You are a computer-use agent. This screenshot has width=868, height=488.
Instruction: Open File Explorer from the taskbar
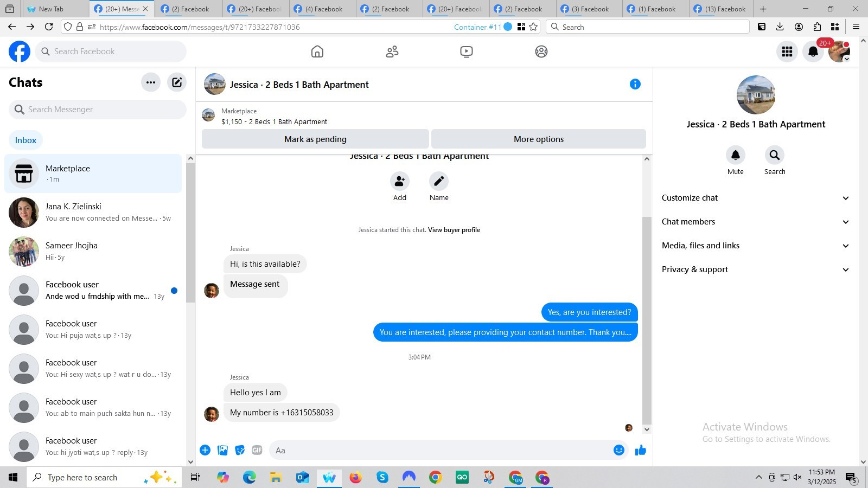point(276,477)
